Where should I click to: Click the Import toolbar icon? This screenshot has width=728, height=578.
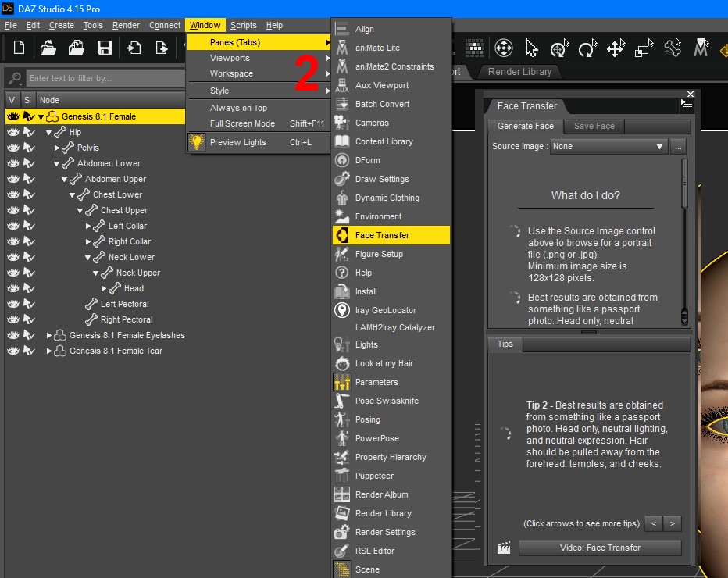[x=134, y=48]
